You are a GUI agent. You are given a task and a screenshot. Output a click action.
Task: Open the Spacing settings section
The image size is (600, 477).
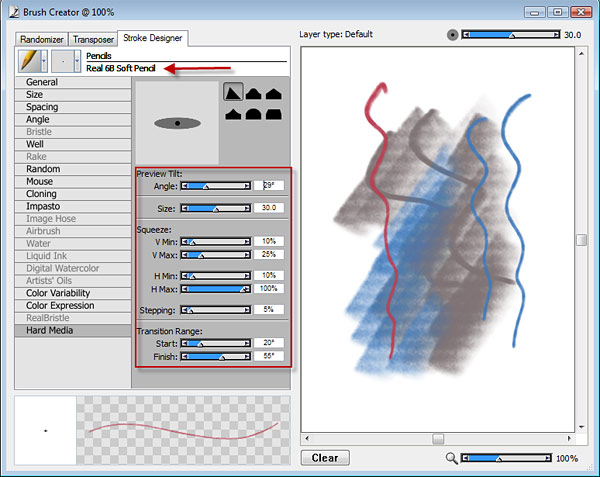tap(73, 107)
